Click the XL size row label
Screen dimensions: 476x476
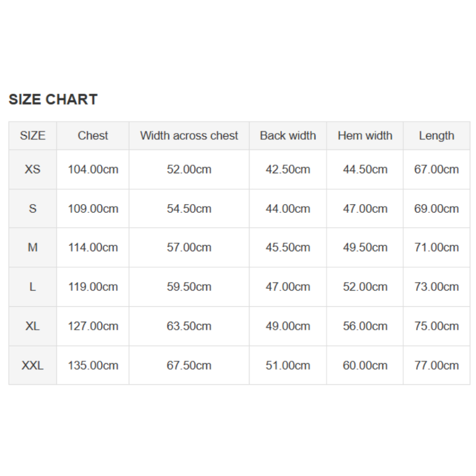coord(33,326)
